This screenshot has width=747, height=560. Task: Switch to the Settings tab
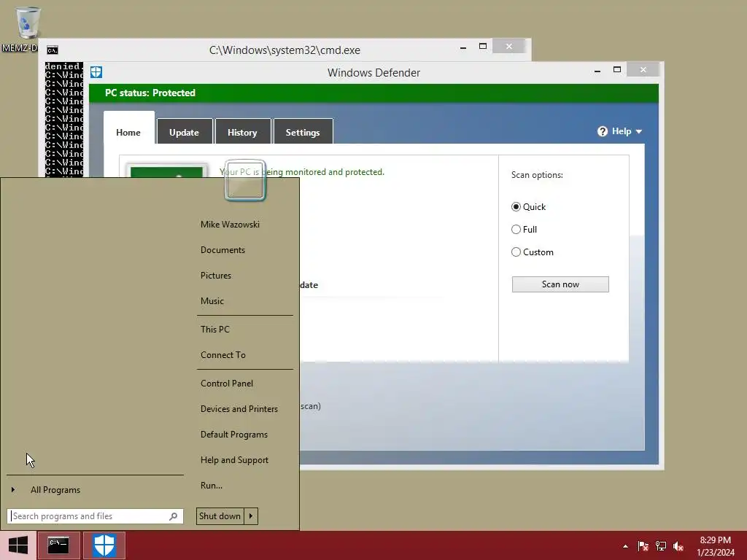303,133
